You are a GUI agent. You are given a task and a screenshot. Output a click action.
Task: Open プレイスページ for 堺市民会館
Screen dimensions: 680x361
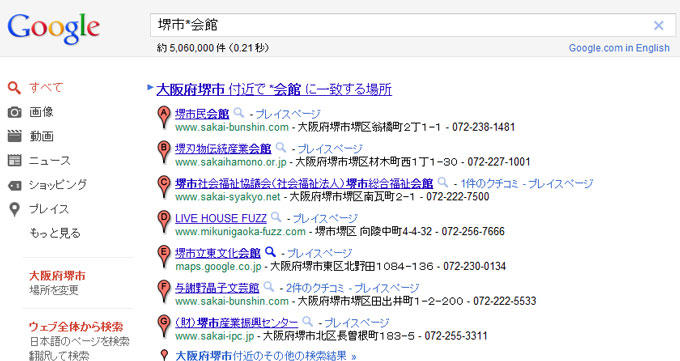click(288, 114)
